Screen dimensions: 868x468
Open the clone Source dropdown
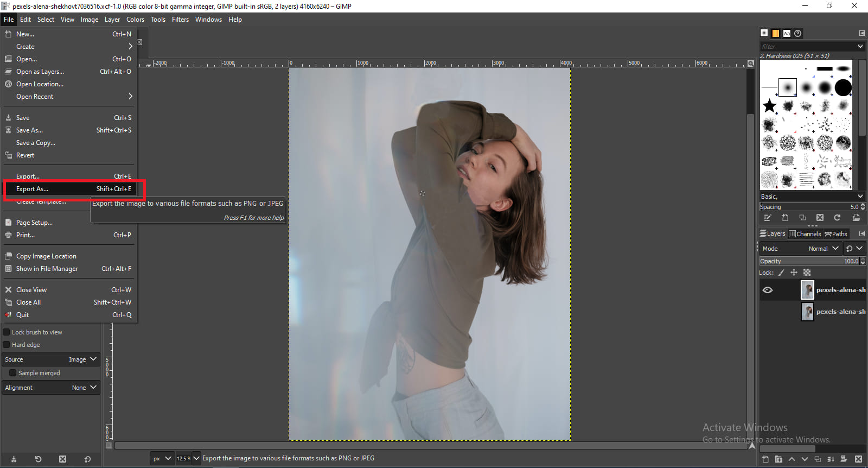coord(51,359)
